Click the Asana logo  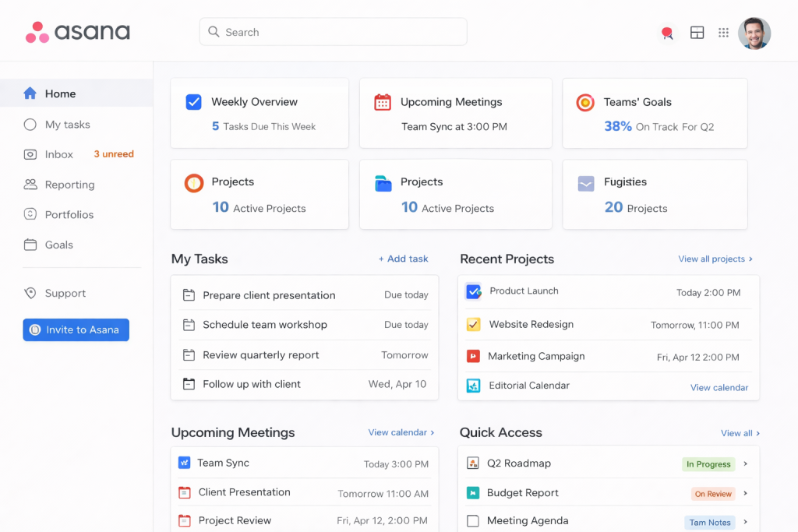tap(77, 32)
